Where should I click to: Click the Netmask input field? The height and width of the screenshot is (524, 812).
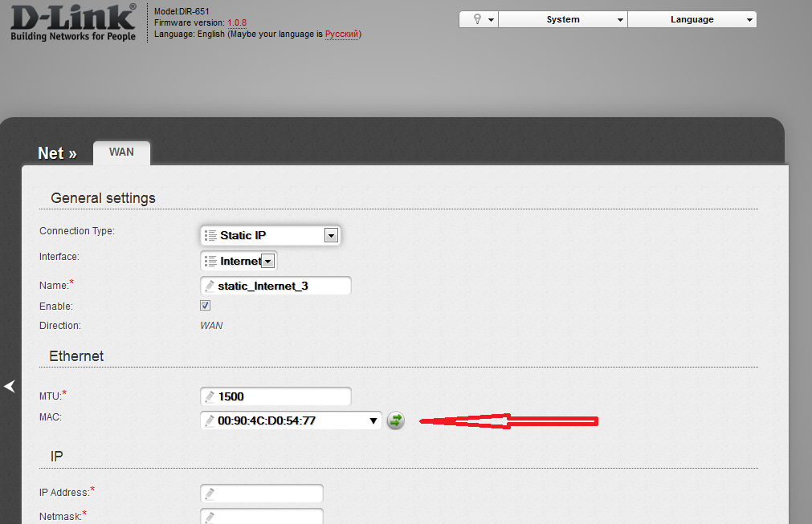click(x=262, y=517)
